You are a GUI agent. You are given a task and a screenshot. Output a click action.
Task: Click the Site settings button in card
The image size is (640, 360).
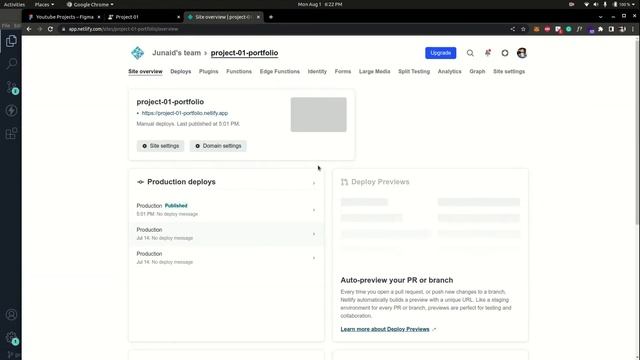tap(160, 146)
